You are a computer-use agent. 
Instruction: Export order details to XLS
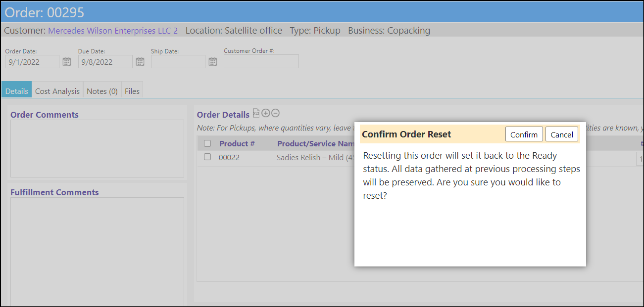(x=256, y=113)
